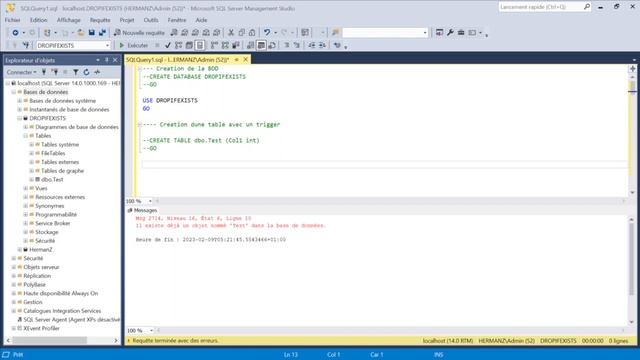Open the Requête menu
640x360 pixels.
pos(100,20)
